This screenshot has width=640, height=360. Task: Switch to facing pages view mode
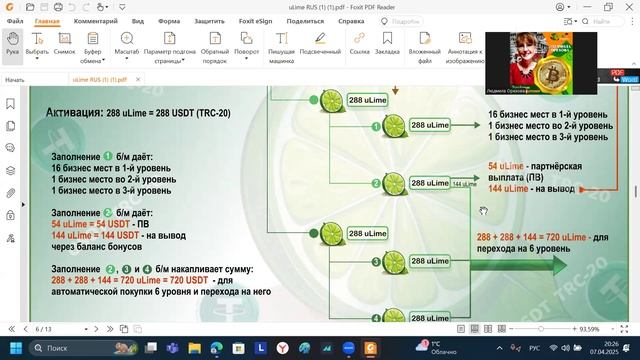tap(488, 329)
